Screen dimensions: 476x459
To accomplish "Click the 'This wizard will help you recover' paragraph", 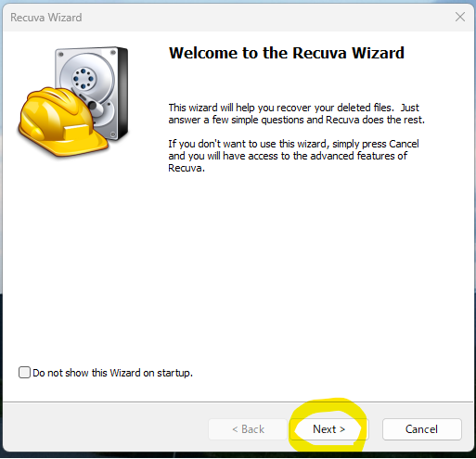I will click(297, 113).
